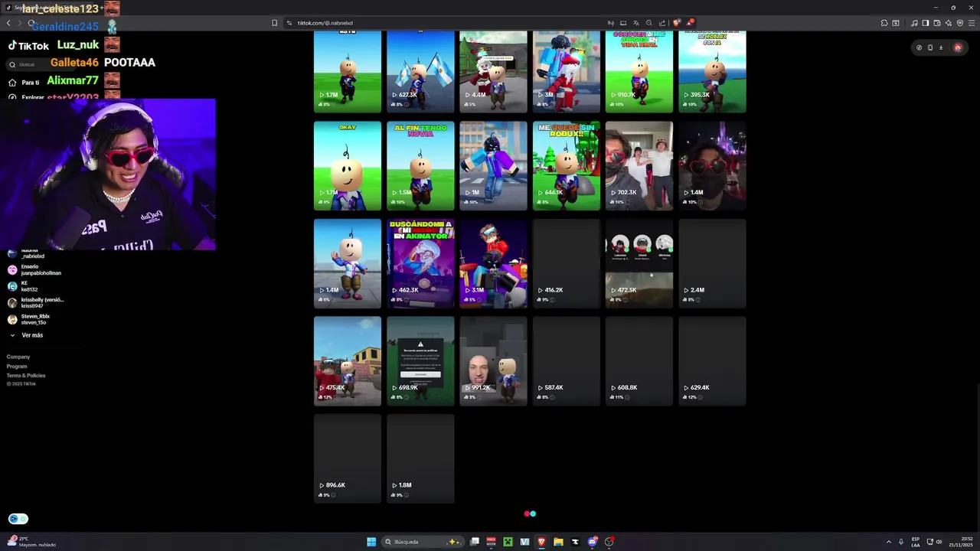
Task: Click the 'Company' footer link
Action: (x=18, y=357)
